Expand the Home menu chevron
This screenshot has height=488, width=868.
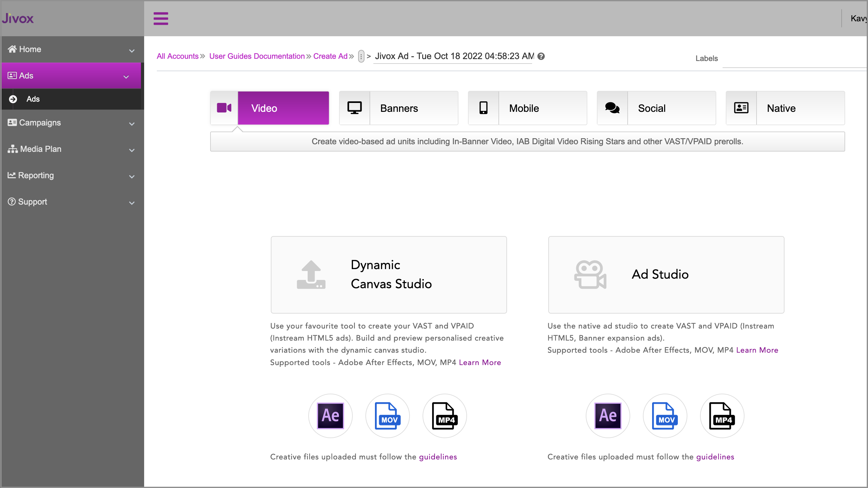[x=132, y=51]
